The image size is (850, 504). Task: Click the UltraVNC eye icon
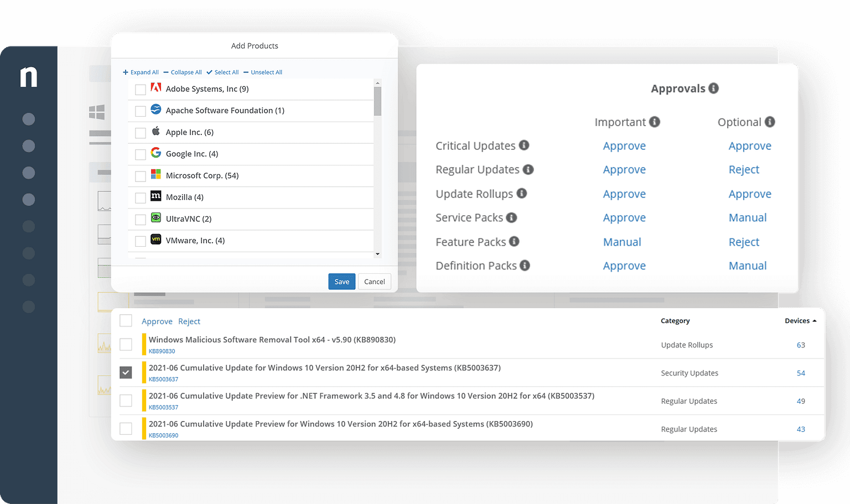pyautogui.click(x=156, y=218)
